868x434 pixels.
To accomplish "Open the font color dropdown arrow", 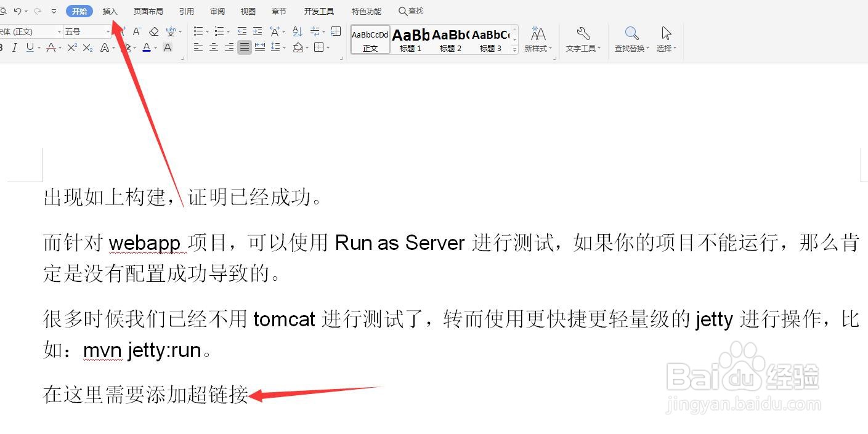I will coord(155,48).
